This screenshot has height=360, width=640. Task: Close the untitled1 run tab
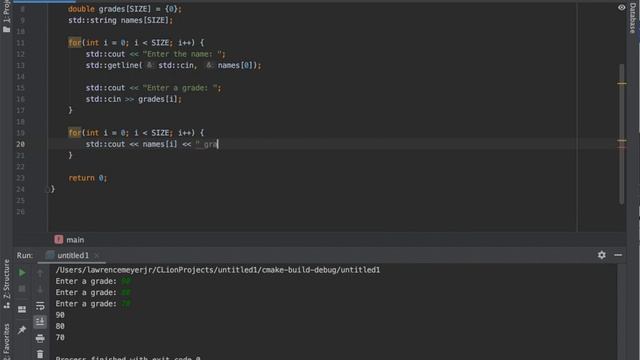pyautogui.click(x=97, y=256)
